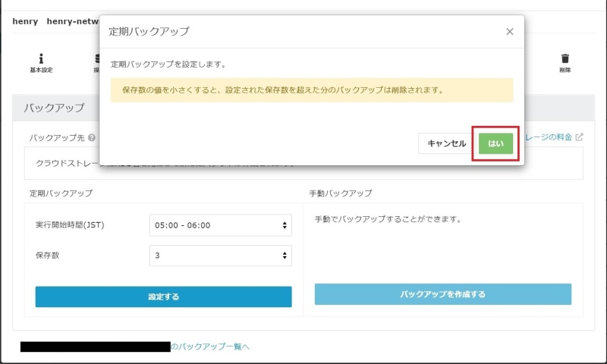607x364 pixels.
Task: Click the henry breadcrumb name
Action: click(x=25, y=21)
